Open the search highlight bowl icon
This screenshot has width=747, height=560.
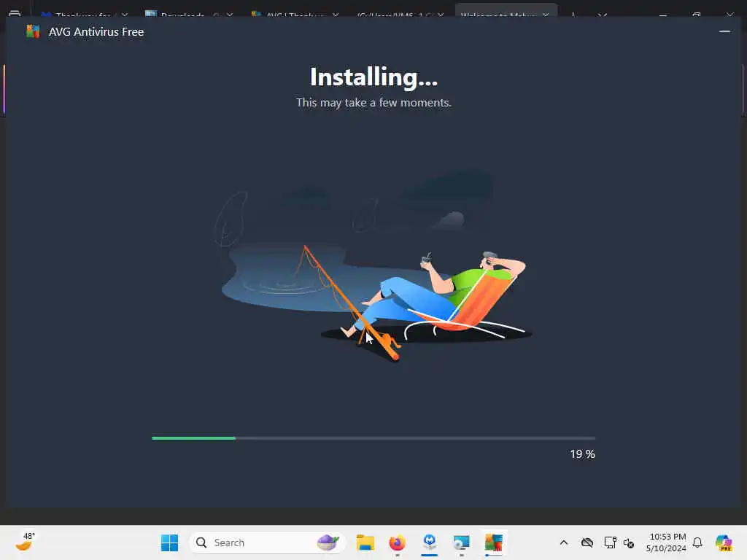(328, 542)
